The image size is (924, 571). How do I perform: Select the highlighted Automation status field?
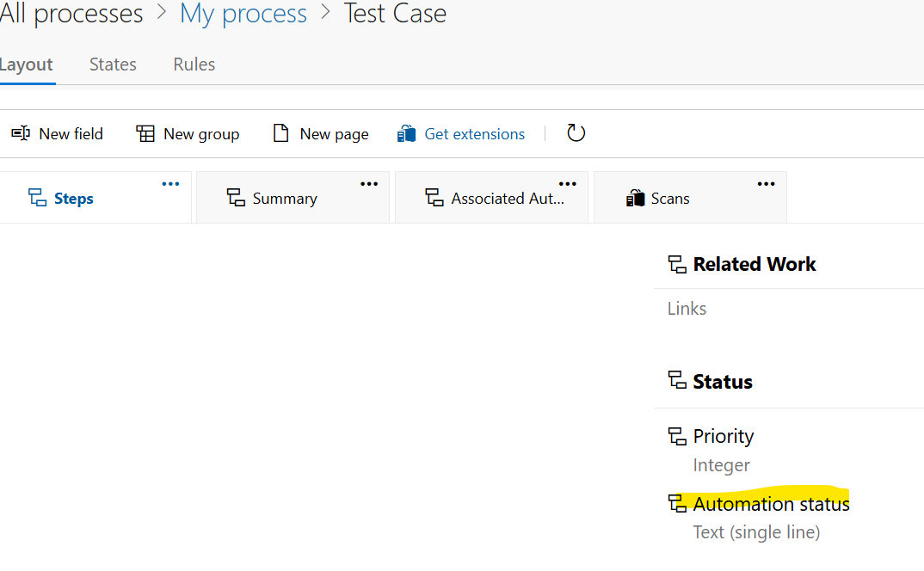coord(771,503)
